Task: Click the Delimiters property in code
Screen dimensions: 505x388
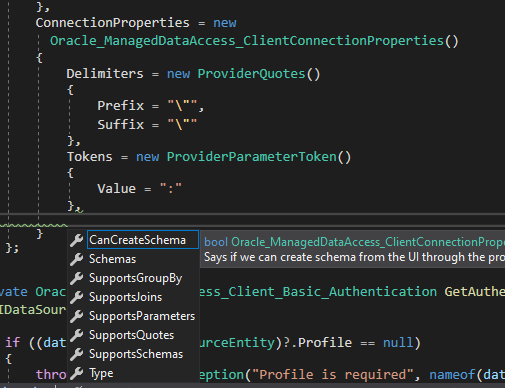Action: (105, 74)
